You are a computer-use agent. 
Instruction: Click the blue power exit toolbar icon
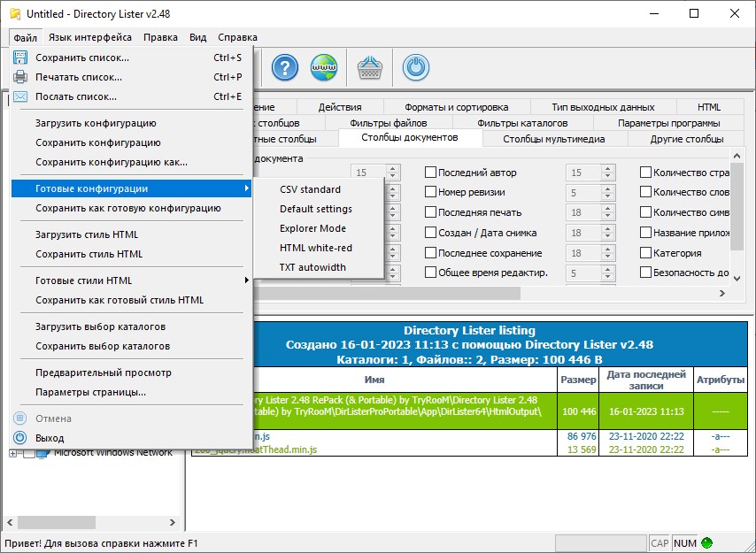tap(415, 67)
